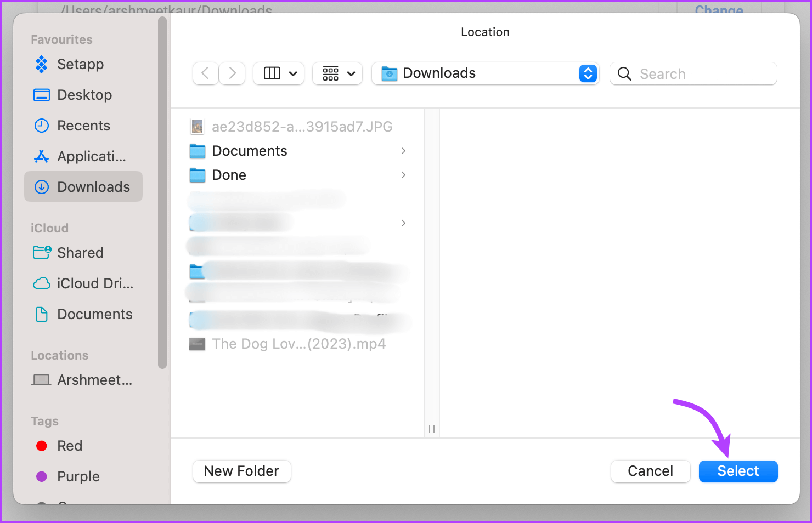Click the mp4 video thumbnail icon
Viewport: 812px width, 523px height.
click(x=197, y=344)
